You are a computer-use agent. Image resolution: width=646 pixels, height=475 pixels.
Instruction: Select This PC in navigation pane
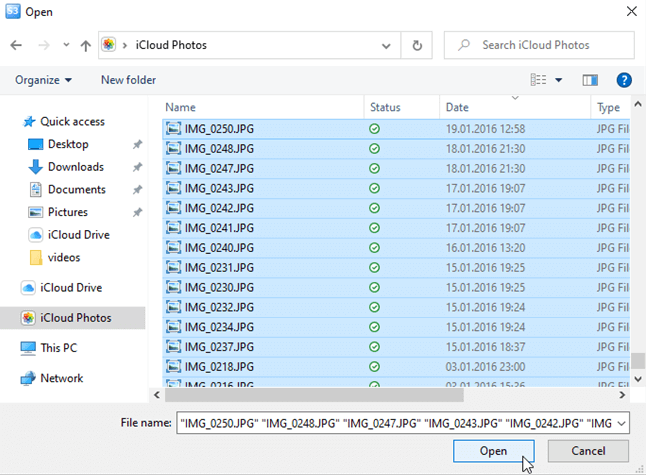coord(58,348)
